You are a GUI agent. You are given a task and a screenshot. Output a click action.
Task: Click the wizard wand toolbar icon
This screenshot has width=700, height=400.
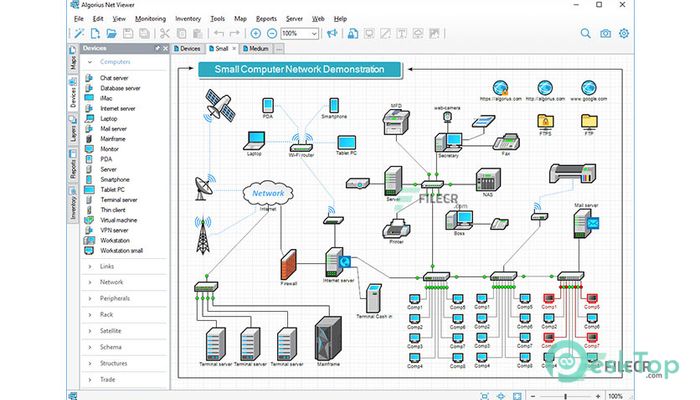[x=79, y=33]
